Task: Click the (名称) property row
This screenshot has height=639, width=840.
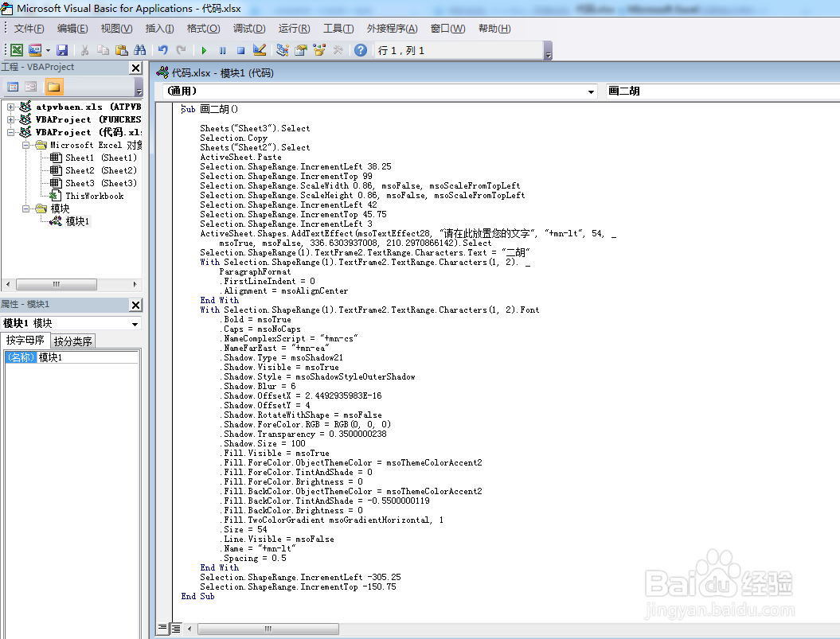Action: (21, 357)
